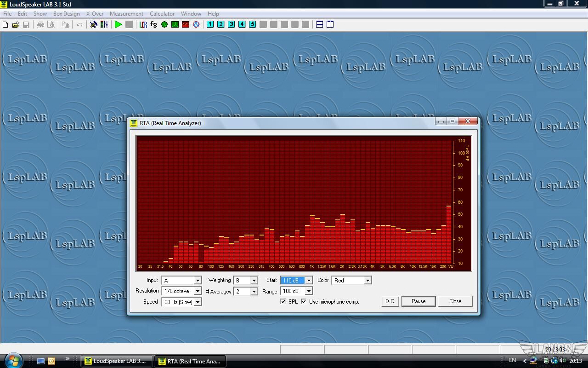Open the Measurement menu
This screenshot has width=588, height=368.
click(126, 14)
